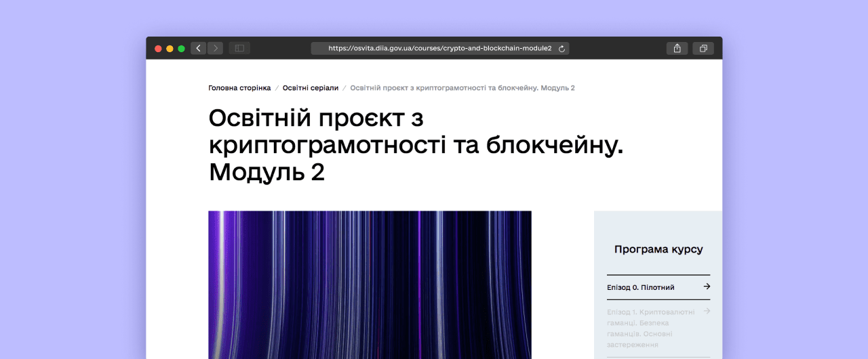Click the current-page Модуль 2 breadcrumb

462,88
